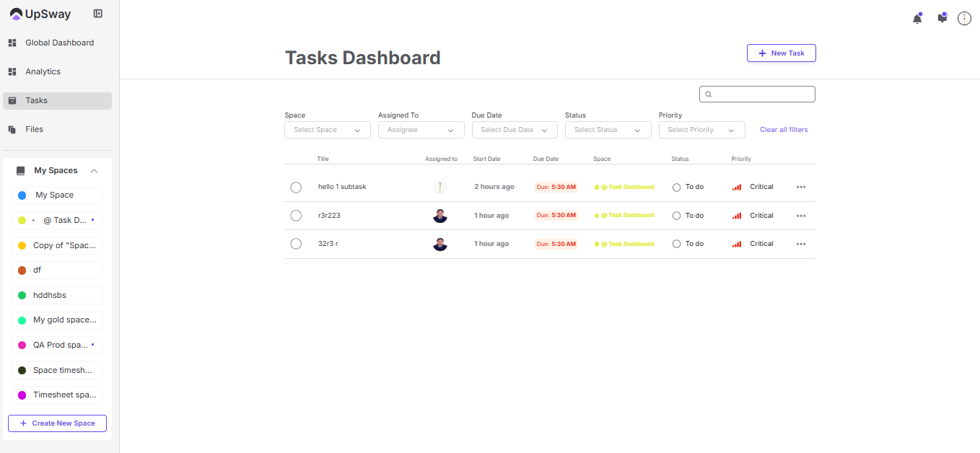Image resolution: width=980 pixels, height=453 pixels.
Task: Open three-dot menu for hello 1 subtask
Action: pyautogui.click(x=801, y=187)
